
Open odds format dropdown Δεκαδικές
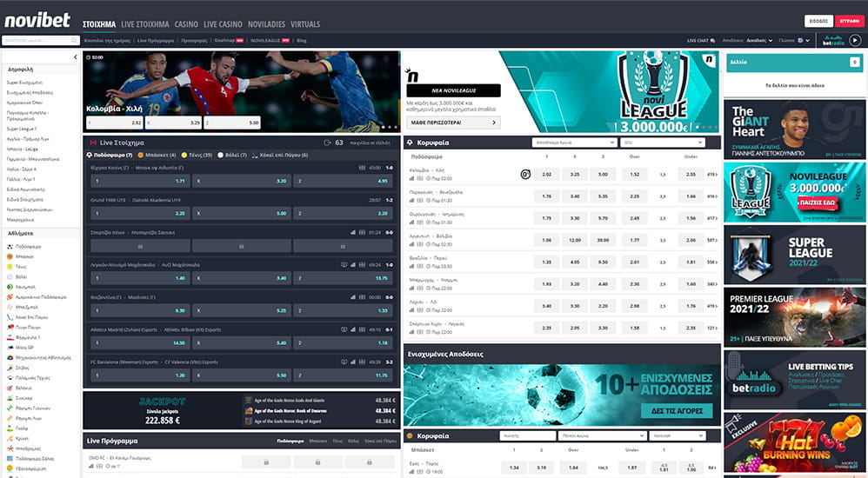pos(759,40)
